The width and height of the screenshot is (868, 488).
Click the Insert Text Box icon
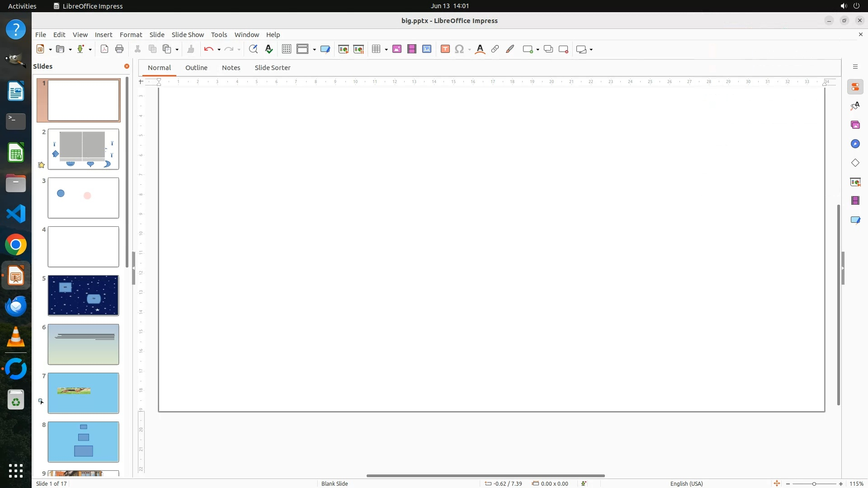point(445,49)
